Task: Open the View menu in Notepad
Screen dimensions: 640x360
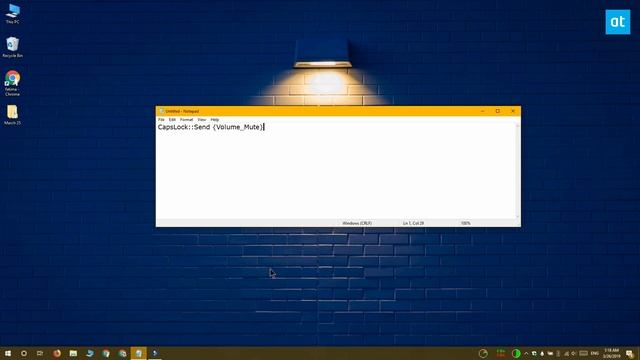Action: click(202, 120)
